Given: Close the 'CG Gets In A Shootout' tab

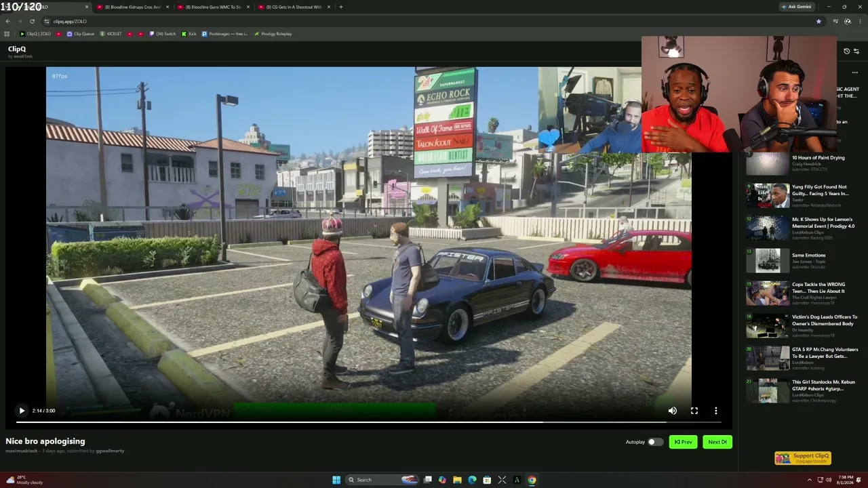Looking at the screenshot, I should 329,7.
